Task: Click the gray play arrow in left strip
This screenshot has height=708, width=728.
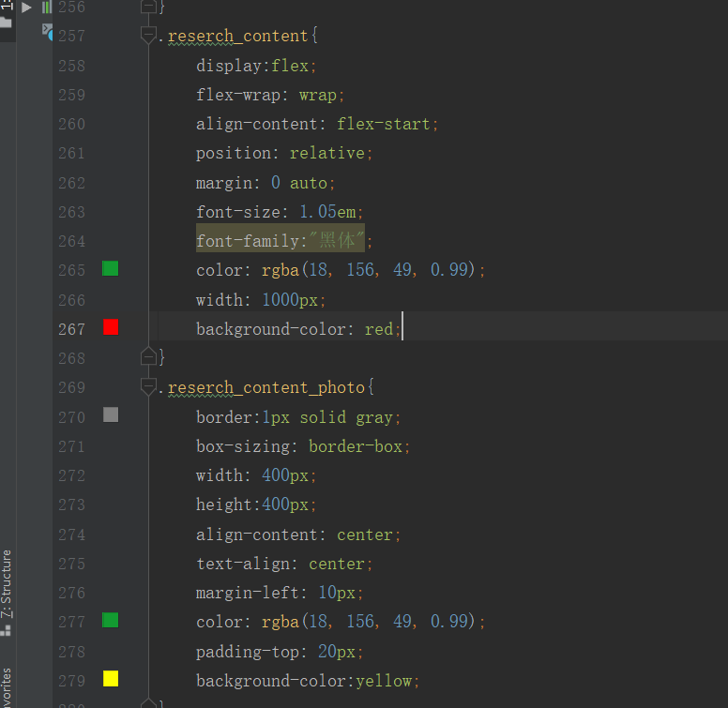Action: coord(26,8)
